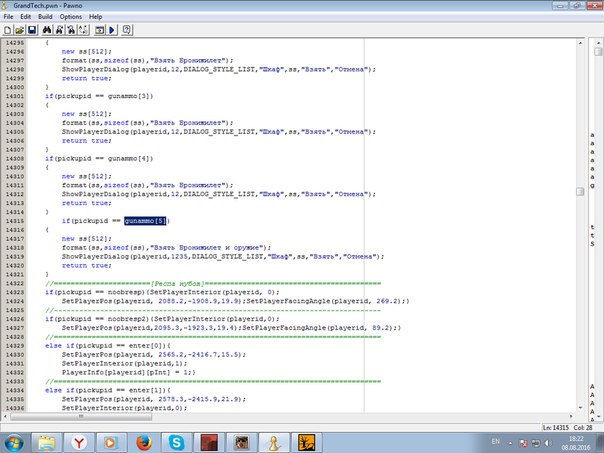This screenshot has height=453, width=604.
Task: Click the green comment line 14322
Action: click(213, 284)
